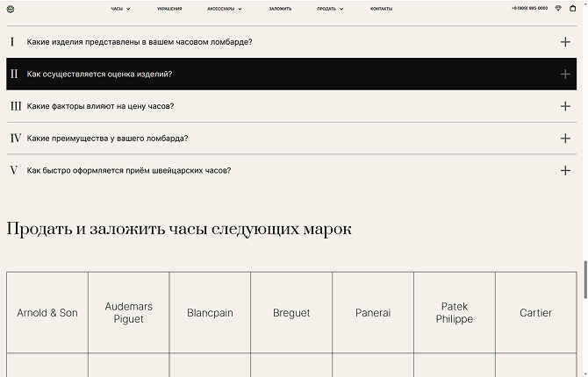Click question text 'Какие изделия представлены в вашем часовом ломбарде?'
This screenshot has height=377, width=588.
coord(140,42)
